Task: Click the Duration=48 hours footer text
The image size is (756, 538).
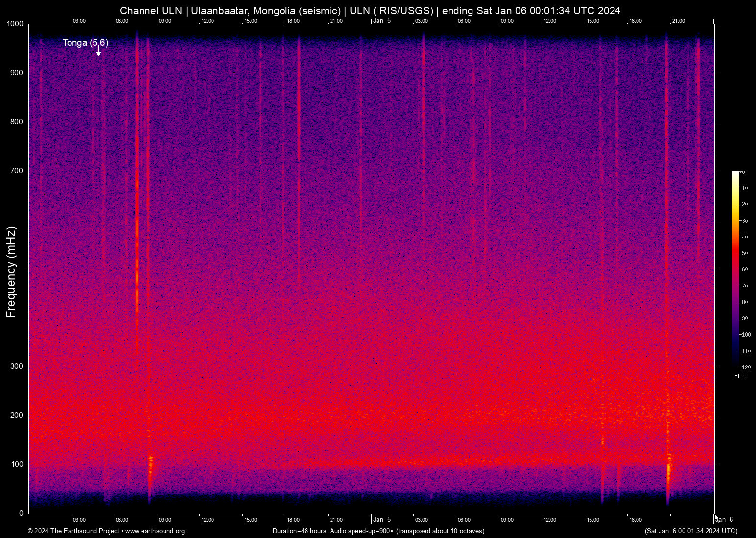Action: tap(300, 531)
